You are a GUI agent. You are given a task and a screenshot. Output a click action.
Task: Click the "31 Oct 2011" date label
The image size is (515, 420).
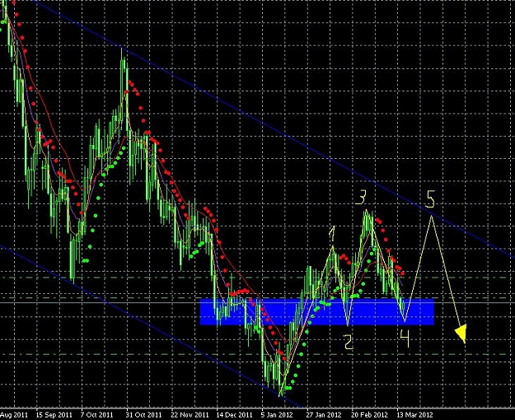[x=144, y=415]
